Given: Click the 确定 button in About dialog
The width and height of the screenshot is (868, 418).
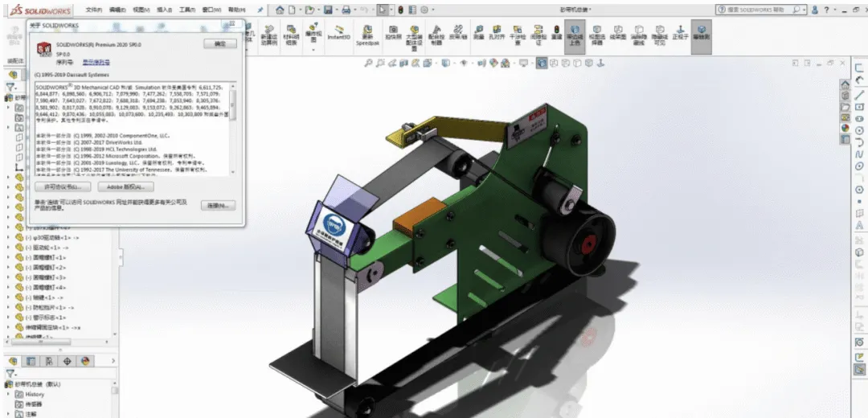Looking at the screenshot, I should pos(219,43).
